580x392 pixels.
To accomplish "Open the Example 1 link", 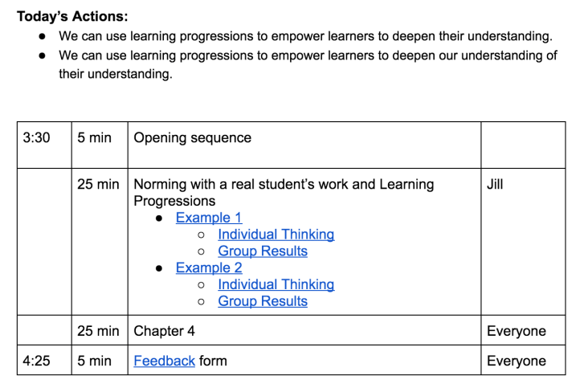I will pyautogui.click(x=208, y=218).
